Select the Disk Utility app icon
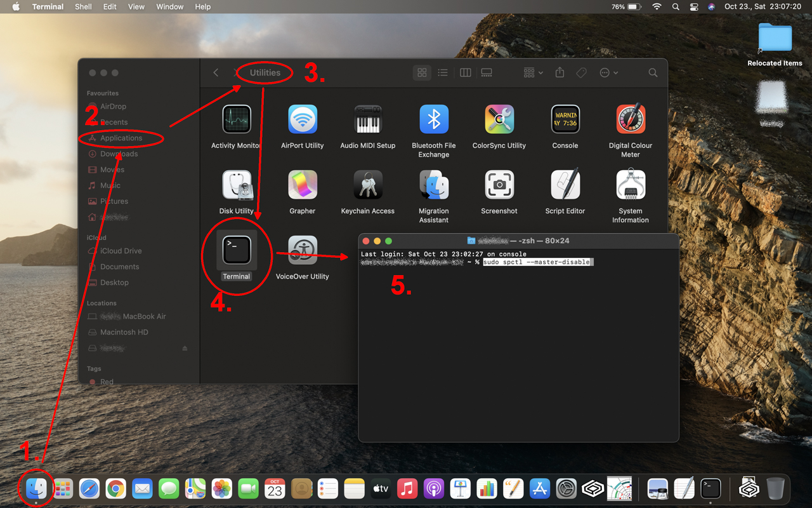Screen dimensions: 812x508 click(x=236, y=185)
